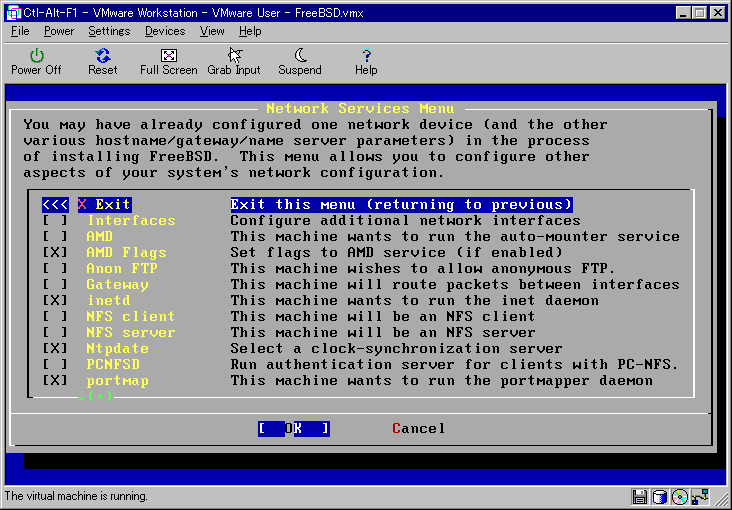Click the network adapter status icon

pyautogui.click(x=701, y=496)
